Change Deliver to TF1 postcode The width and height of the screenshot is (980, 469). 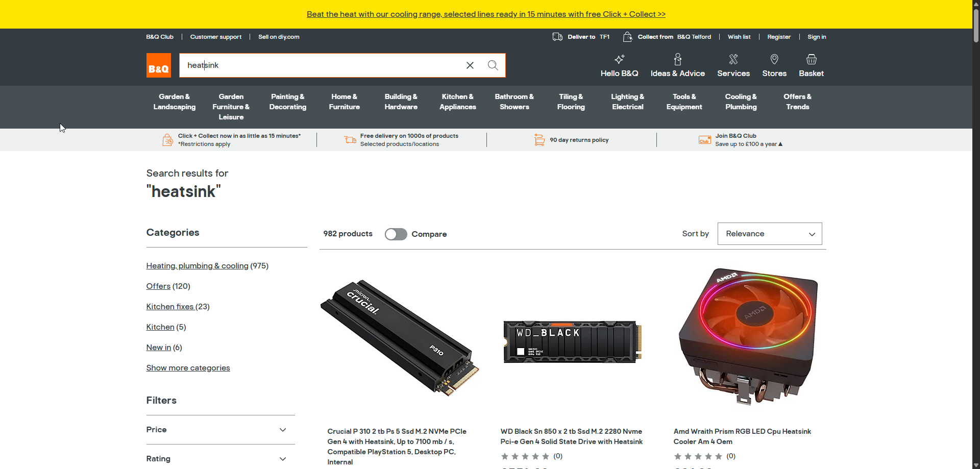589,37
